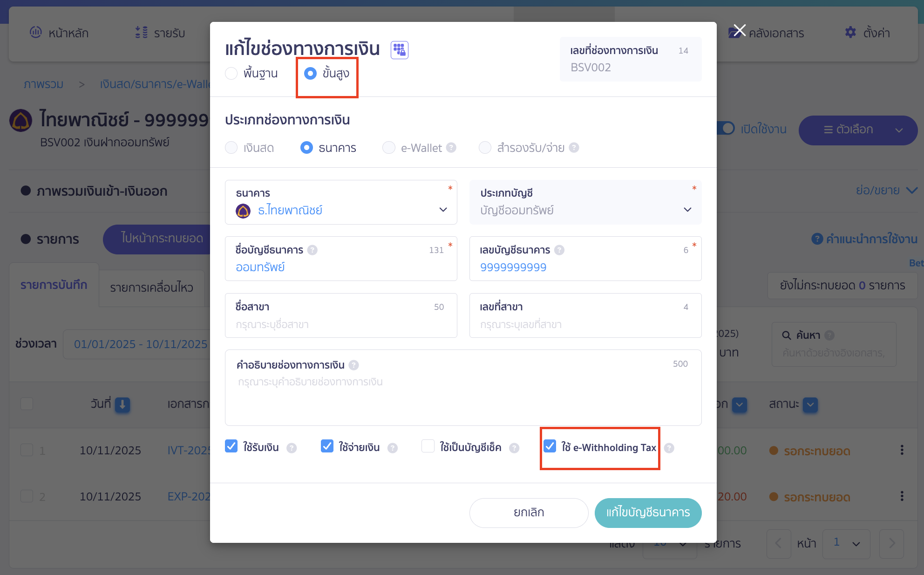Open the คลังเอกสาร document archive folder icon
Viewport: 924px width, 575px height.
[736, 33]
